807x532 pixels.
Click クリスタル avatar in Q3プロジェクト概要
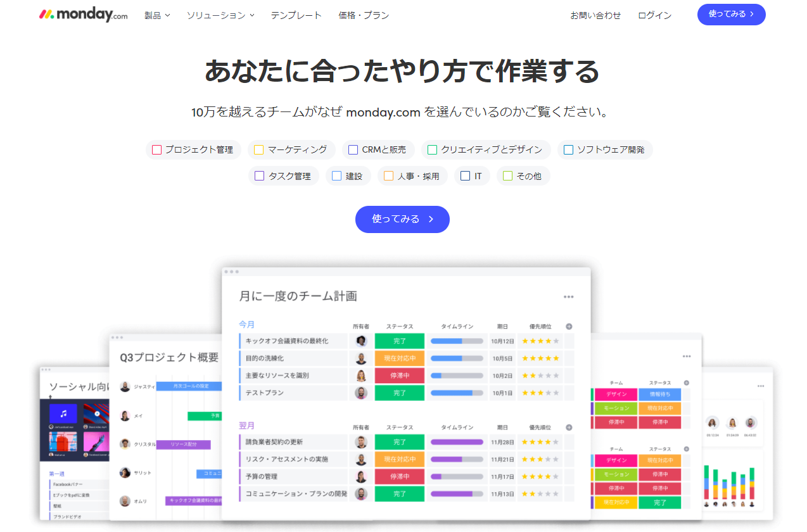point(125,444)
